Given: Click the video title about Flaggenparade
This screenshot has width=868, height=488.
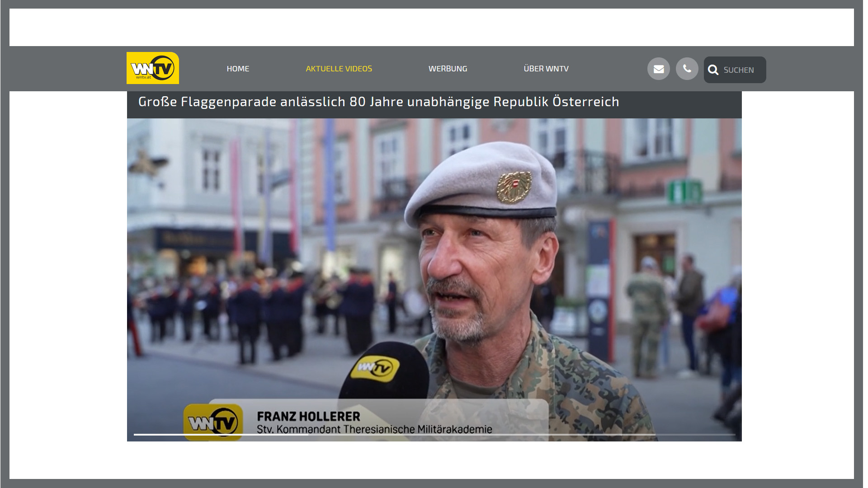Looking at the screenshot, I should pos(379,102).
